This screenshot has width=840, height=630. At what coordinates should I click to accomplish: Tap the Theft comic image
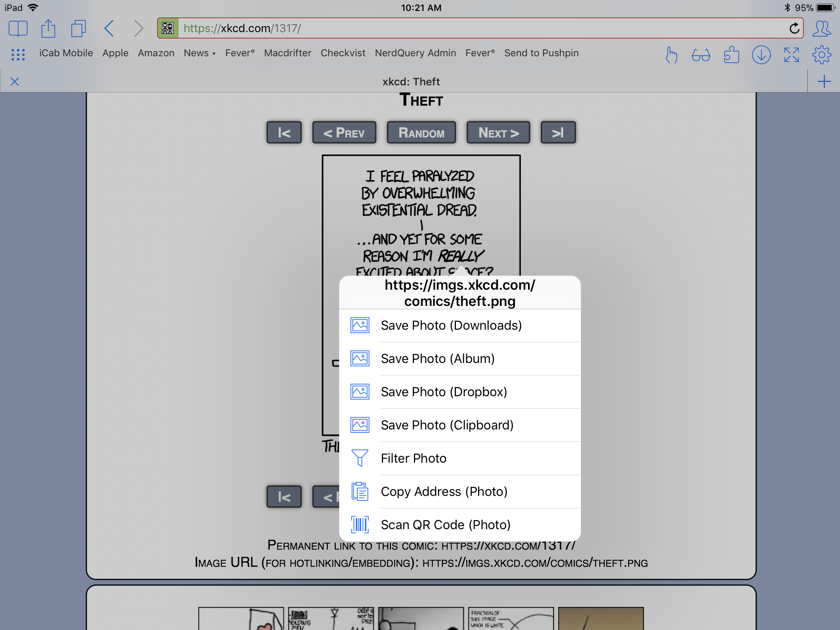click(421, 215)
